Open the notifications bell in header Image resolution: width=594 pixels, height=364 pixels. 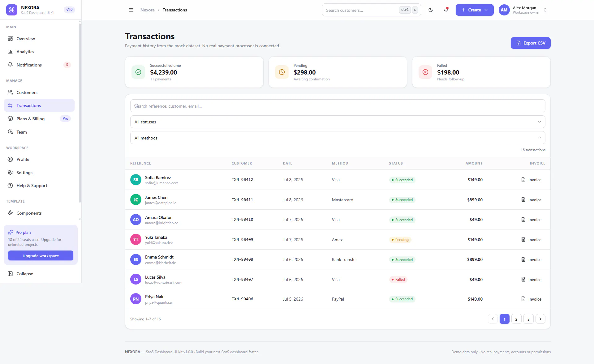point(446,10)
